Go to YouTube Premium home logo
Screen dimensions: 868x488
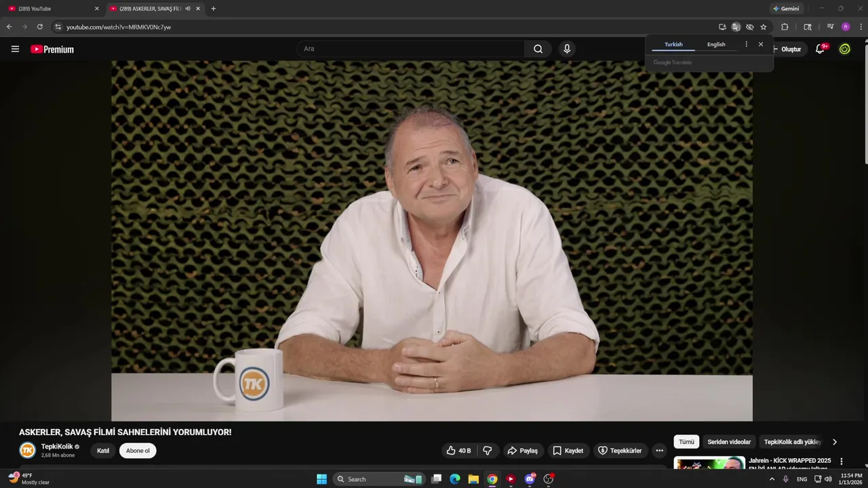[52, 49]
